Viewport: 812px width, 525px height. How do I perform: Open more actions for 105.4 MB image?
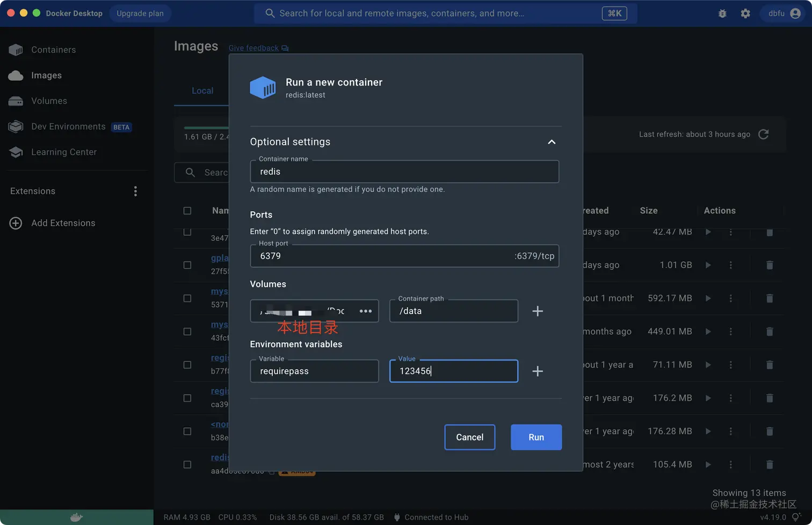click(x=730, y=465)
